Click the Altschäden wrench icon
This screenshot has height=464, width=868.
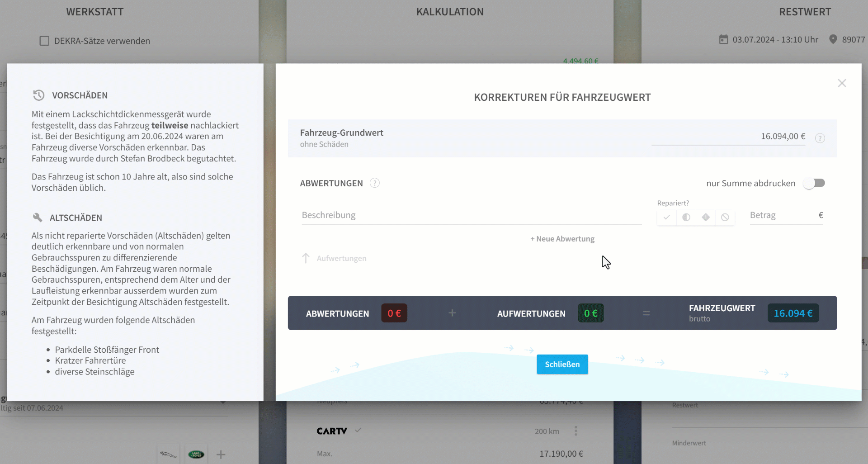pos(38,218)
